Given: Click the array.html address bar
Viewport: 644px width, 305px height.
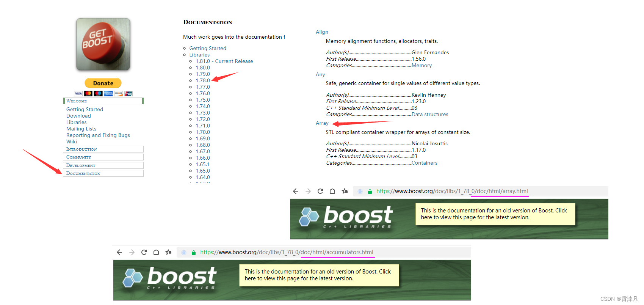Looking at the screenshot, I should point(481,191).
